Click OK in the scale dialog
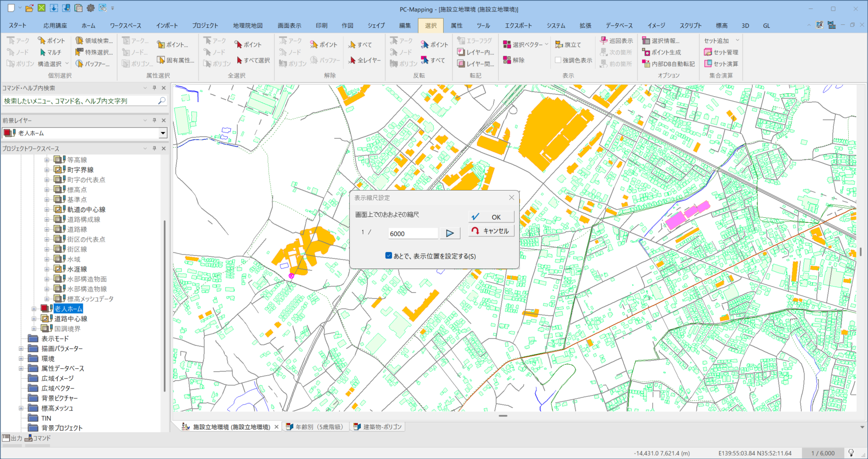 pyautogui.click(x=490, y=217)
